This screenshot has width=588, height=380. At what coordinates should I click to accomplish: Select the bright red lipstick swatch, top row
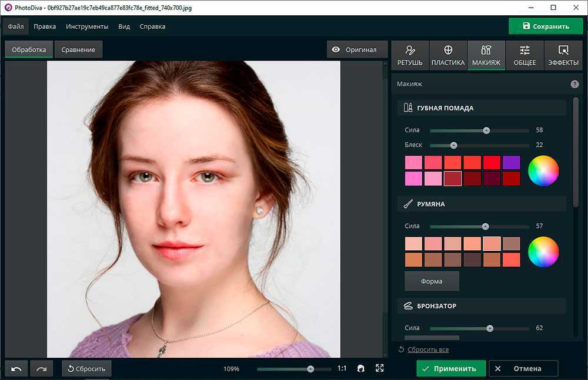[492, 163]
